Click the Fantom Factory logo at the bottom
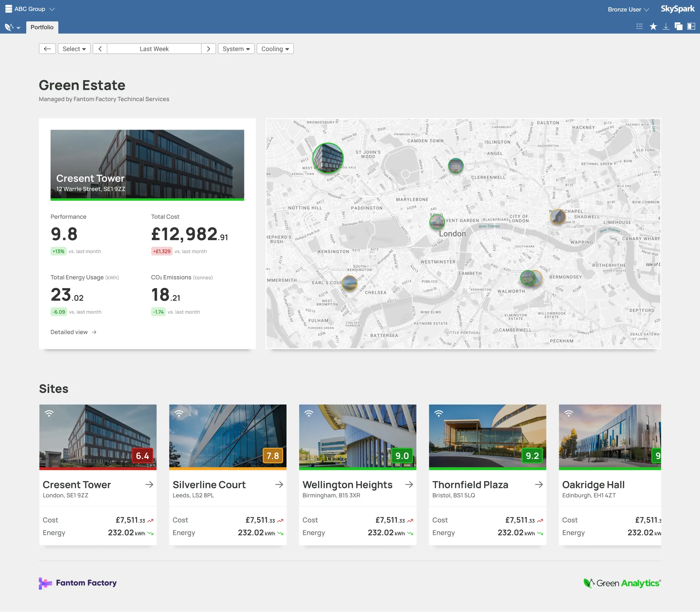700x612 pixels. [77, 583]
